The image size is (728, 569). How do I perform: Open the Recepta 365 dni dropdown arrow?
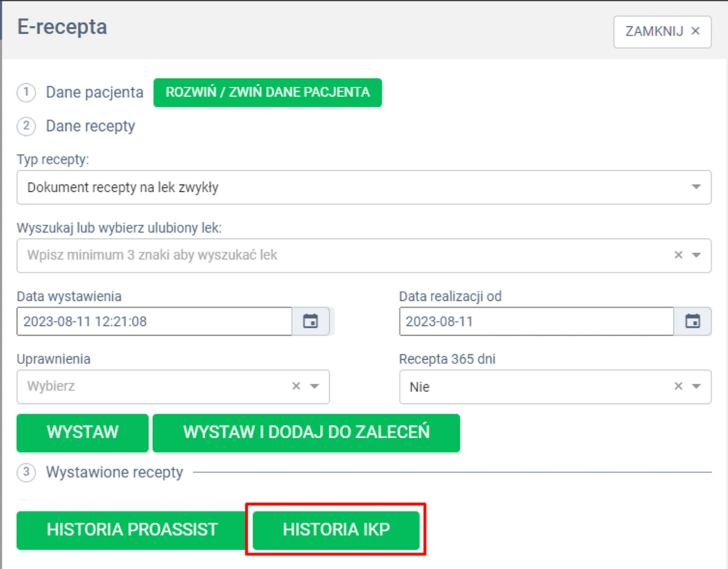pyautogui.click(x=696, y=386)
